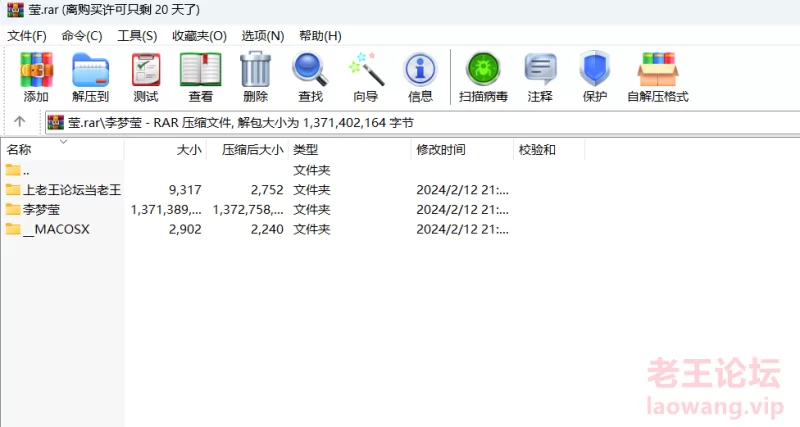Image resolution: width=800 pixels, height=427 pixels.
Task: Click the size value 9,317
Action: coord(185,190)
